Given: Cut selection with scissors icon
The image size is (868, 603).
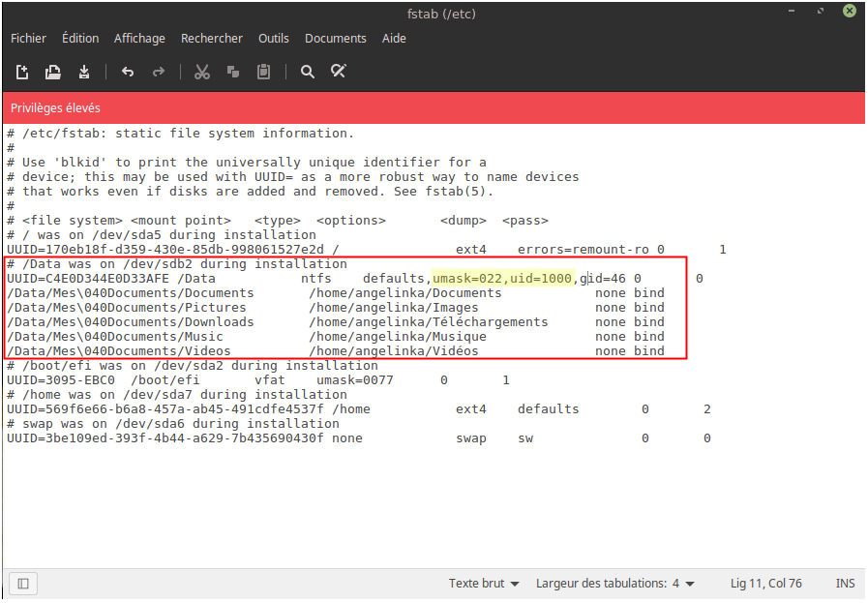Looking at the screenshot, I should pyautogui.click(x=202, y=72).
